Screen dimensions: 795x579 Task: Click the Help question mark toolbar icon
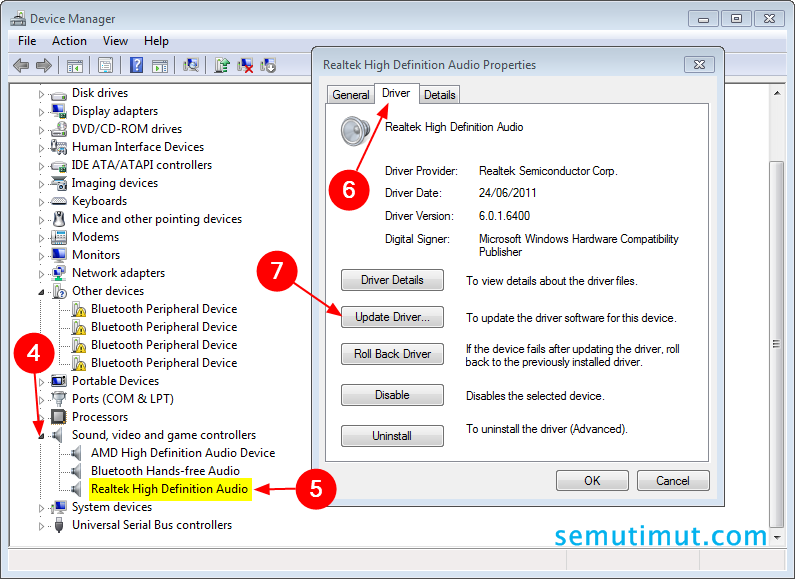tap(136, 65)
